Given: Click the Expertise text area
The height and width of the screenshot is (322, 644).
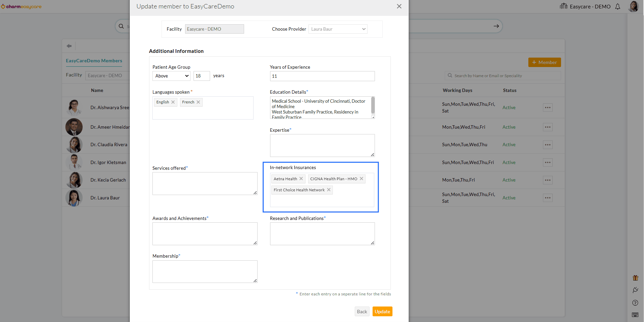Looking at the screenshot, I should [322, 146].
